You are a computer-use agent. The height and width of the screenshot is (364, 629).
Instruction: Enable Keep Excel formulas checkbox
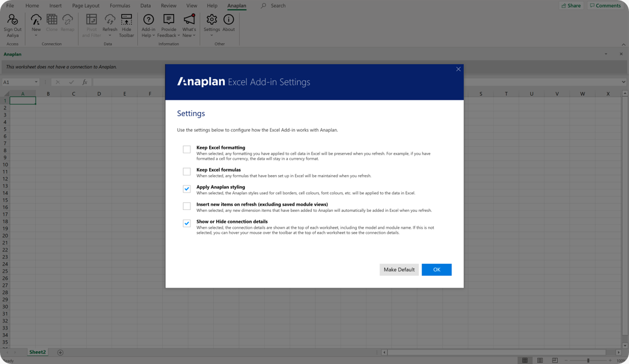(x=186, y=171)
